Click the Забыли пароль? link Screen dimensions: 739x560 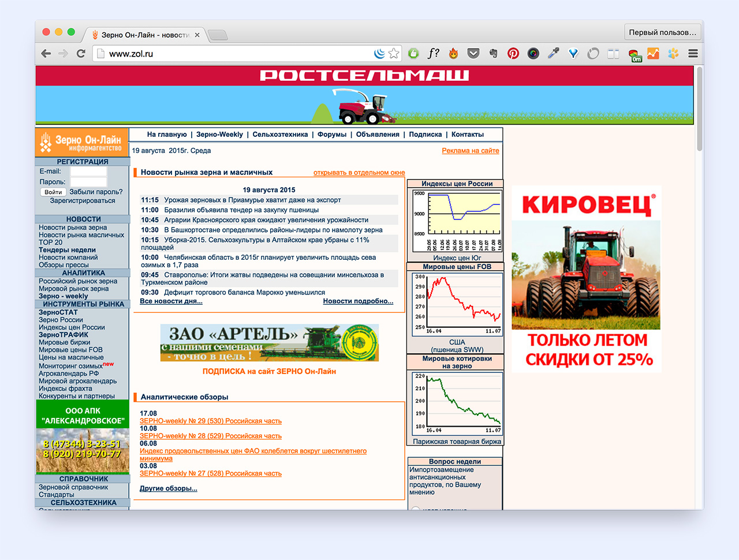point(96,192)
